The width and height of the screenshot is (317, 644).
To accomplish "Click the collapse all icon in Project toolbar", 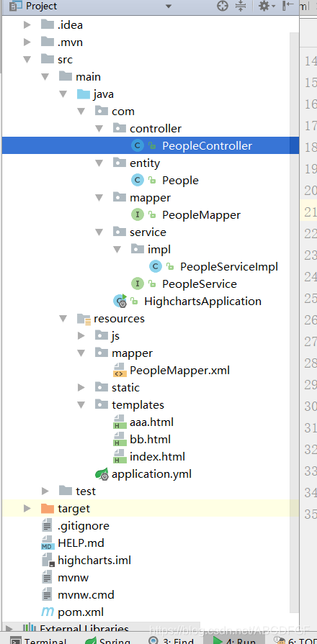I will pos(241,6).
